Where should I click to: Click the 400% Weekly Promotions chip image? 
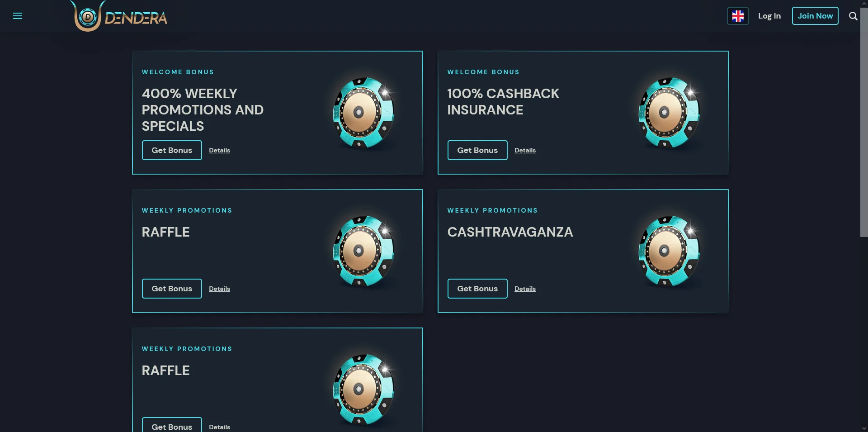click(x=363, y=113)
